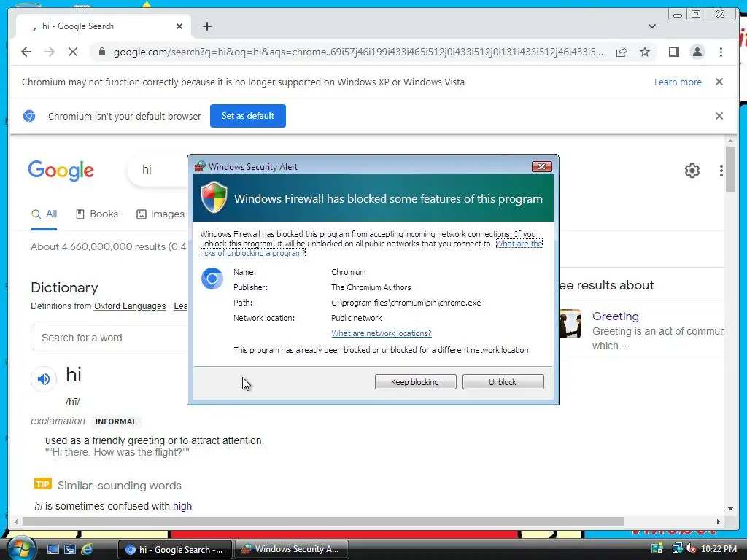This screenshot has height=560, width=747.
Task: Click the network tray icon
Action: pyautogui.click(x=677, y=548)
